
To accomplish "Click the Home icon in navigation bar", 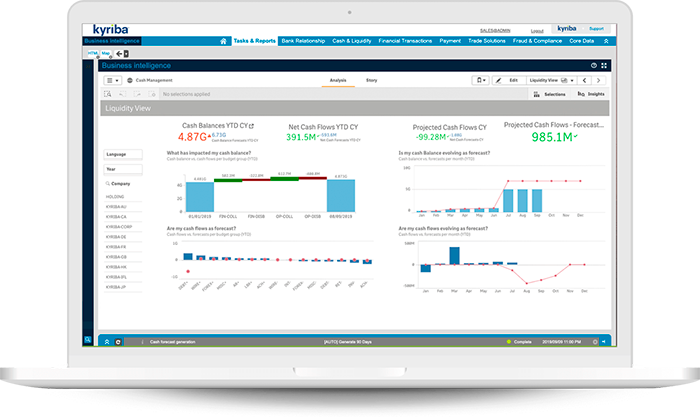I will 224,41.
